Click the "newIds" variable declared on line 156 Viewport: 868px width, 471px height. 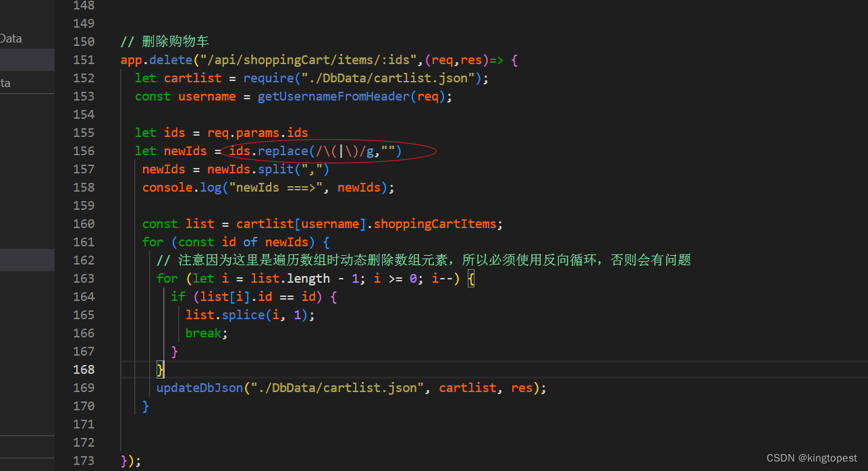186,151
